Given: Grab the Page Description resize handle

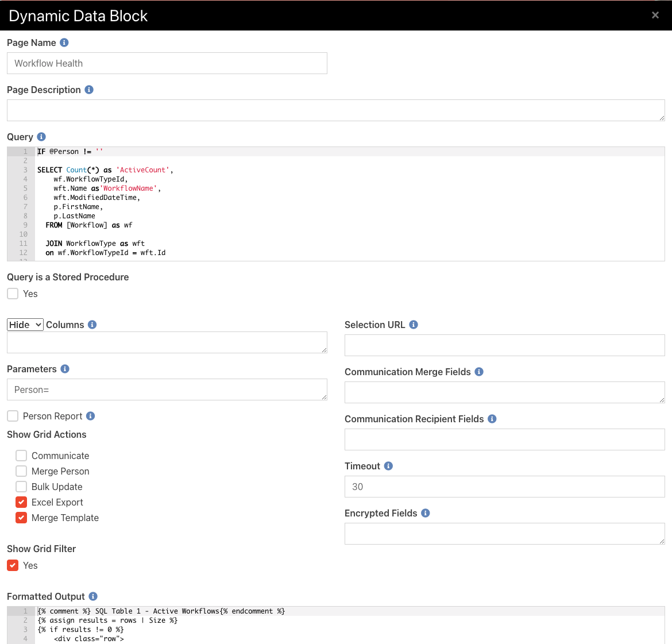Looking at the screenshot, I should (x=662, y=118).
